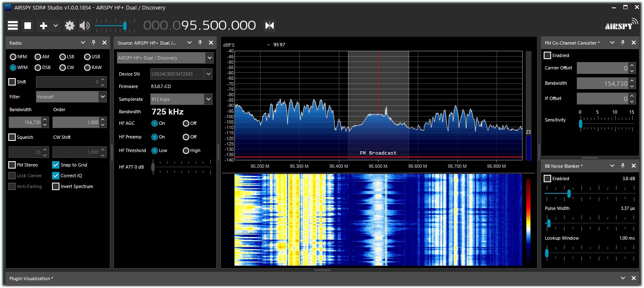The width and height of the screenshot is (644, 288).
Task: Select LSB demodulation mode
Action: (67, 57)
